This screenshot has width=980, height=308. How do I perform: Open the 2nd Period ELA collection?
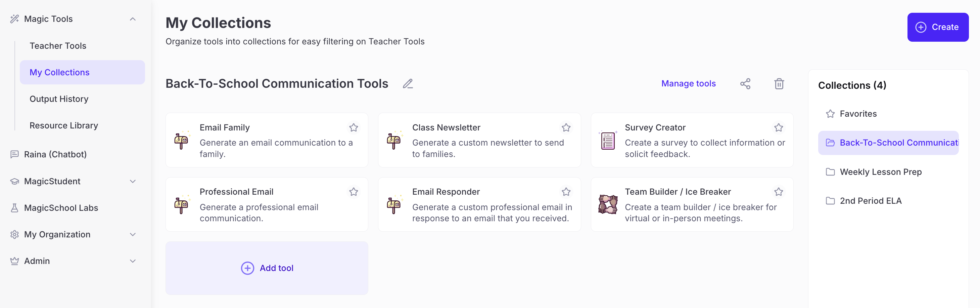coord(888,201)
